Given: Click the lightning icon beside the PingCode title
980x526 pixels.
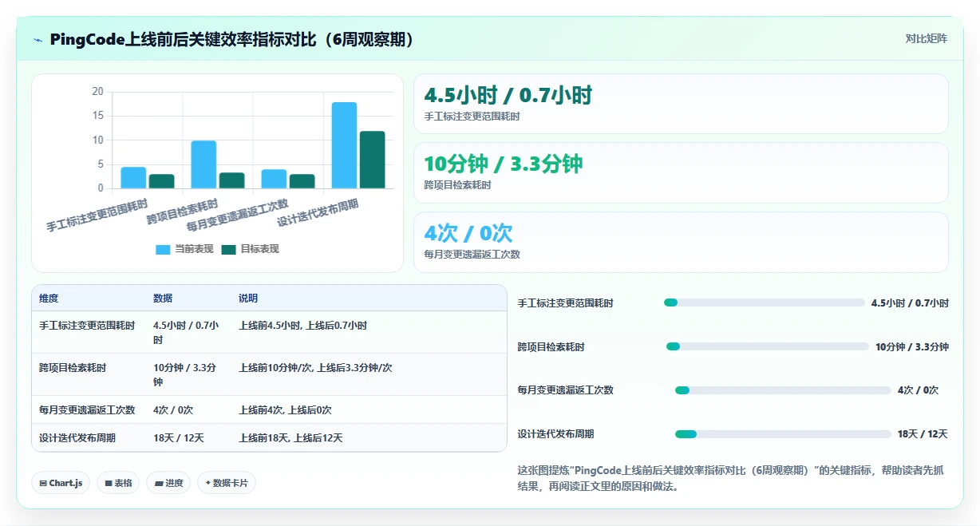Looking at the screenshot, I should point(38,40).
